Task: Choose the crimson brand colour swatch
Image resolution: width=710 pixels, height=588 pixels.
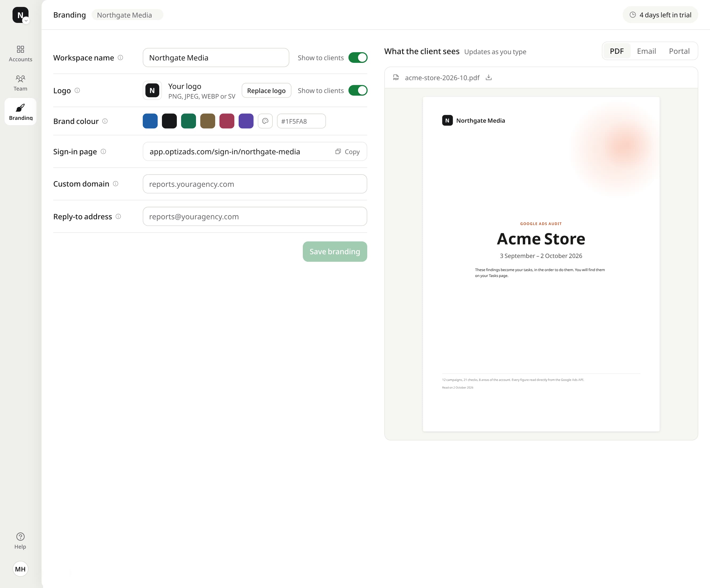Action: click(x=227, y=121)
